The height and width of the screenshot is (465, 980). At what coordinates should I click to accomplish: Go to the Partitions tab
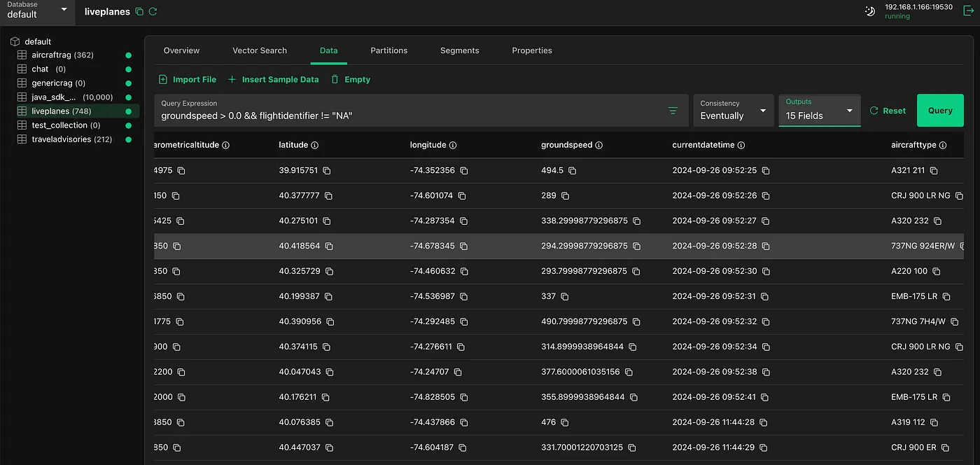(x=388, y=50)
